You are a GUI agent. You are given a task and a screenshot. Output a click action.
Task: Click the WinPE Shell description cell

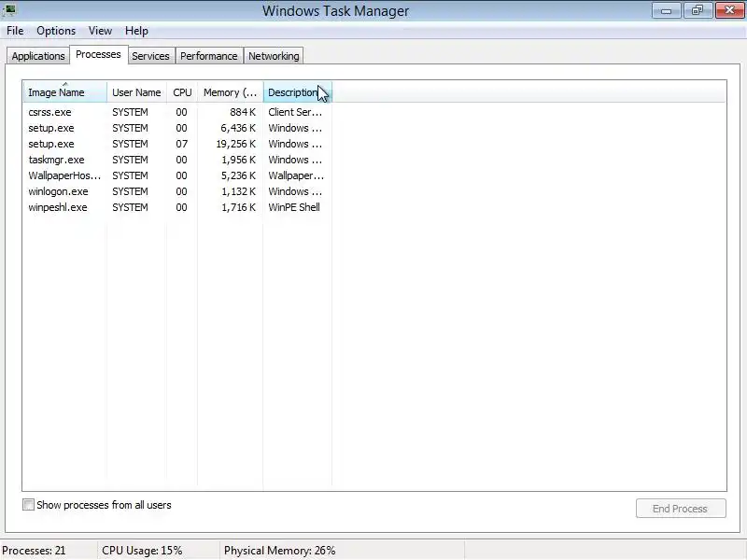[294, 207]
